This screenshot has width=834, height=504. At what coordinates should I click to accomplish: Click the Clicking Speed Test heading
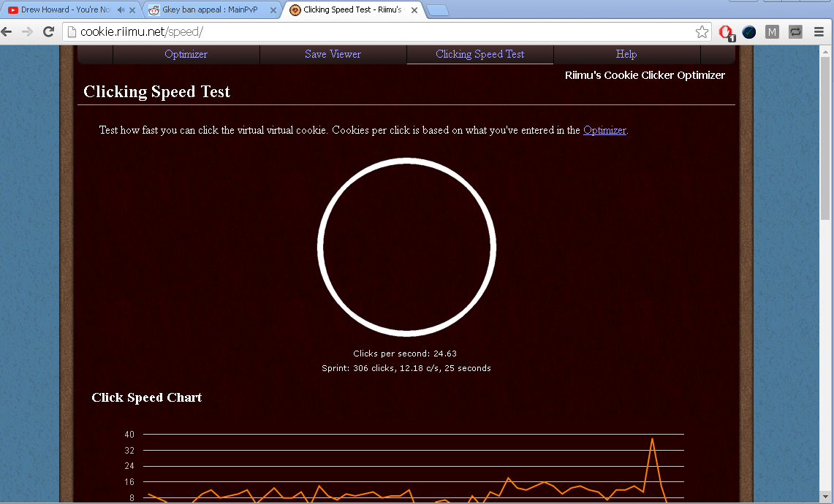[157, 92]
